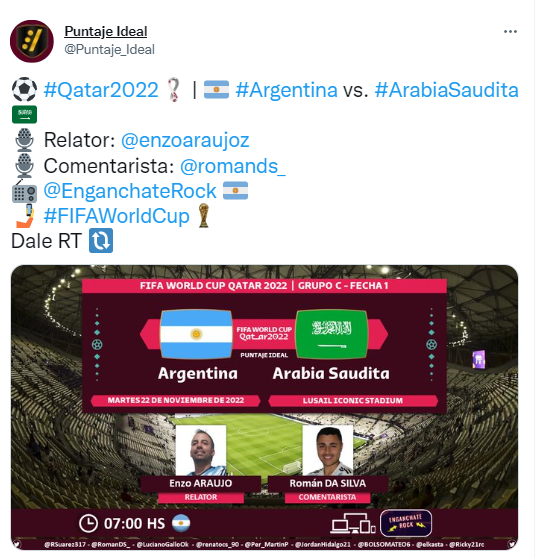
Task: Visit the @romands_ mention
Action: point(232,166)
